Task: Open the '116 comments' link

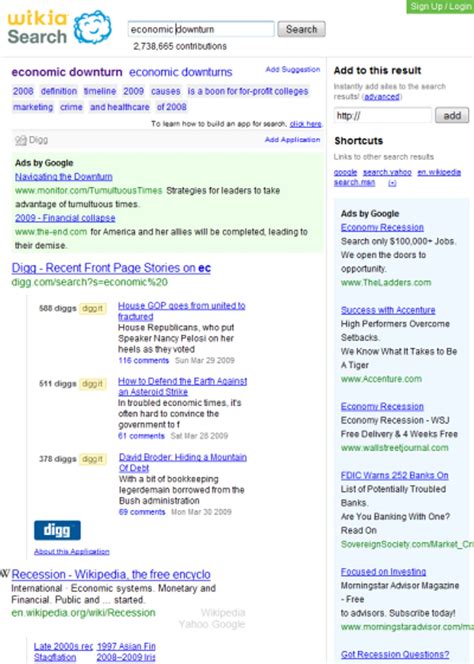Action: pos(144,360)
